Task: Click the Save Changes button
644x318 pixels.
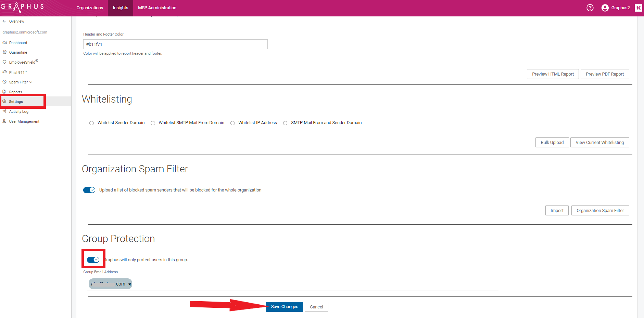Action: [284, 307]
